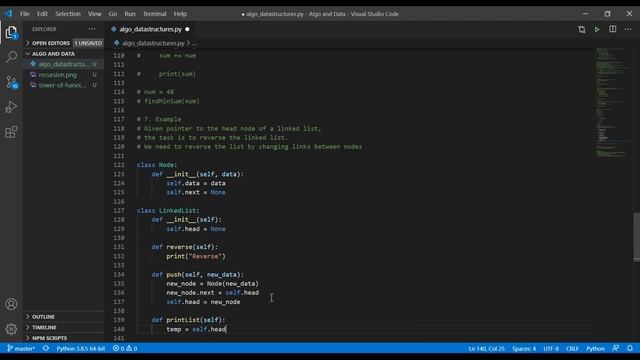Change indentation via Spaces: 4
Screen dimensions: 640x360
coord(524,349)
